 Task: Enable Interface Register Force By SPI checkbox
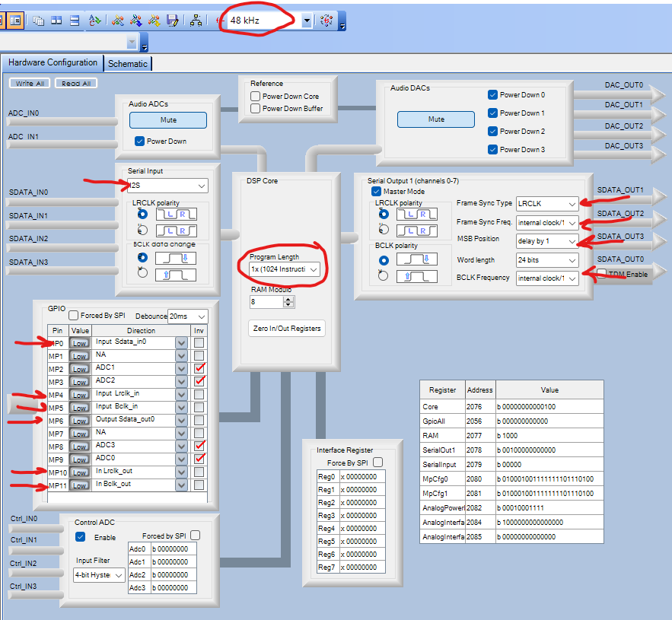pyautogui.click(x=378, y=463)
